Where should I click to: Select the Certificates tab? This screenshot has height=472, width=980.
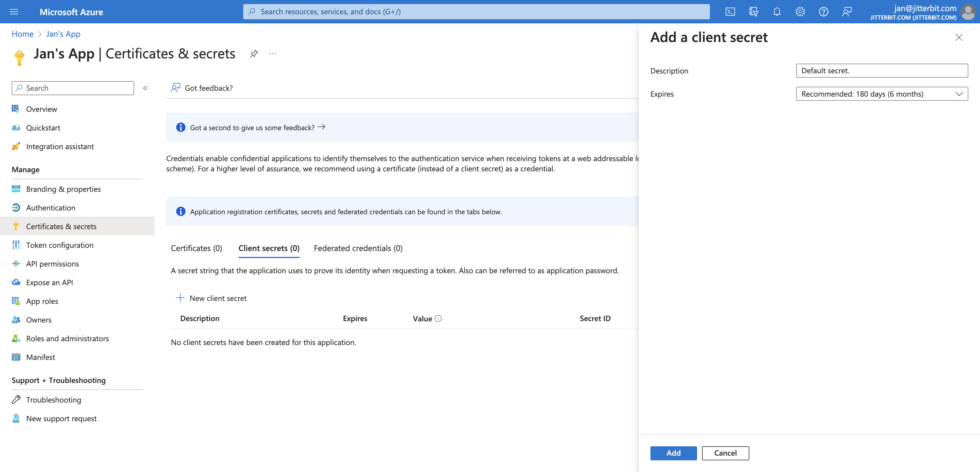tap(196, 248)
